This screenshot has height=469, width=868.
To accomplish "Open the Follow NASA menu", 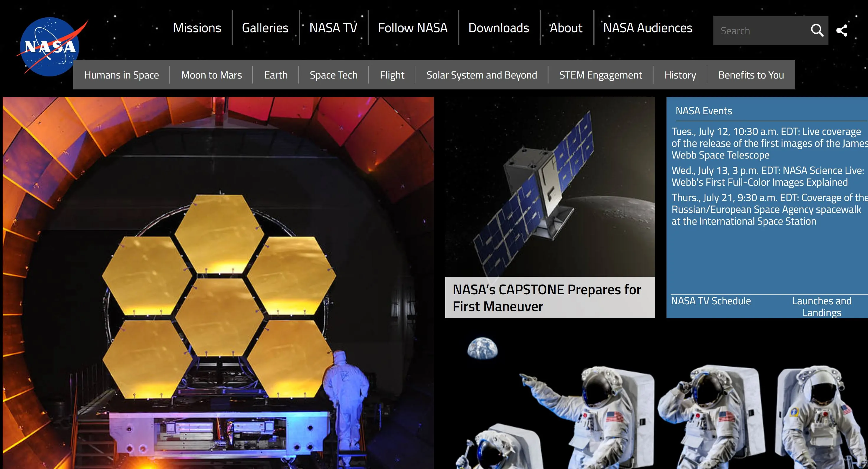I will coord(413,28).
